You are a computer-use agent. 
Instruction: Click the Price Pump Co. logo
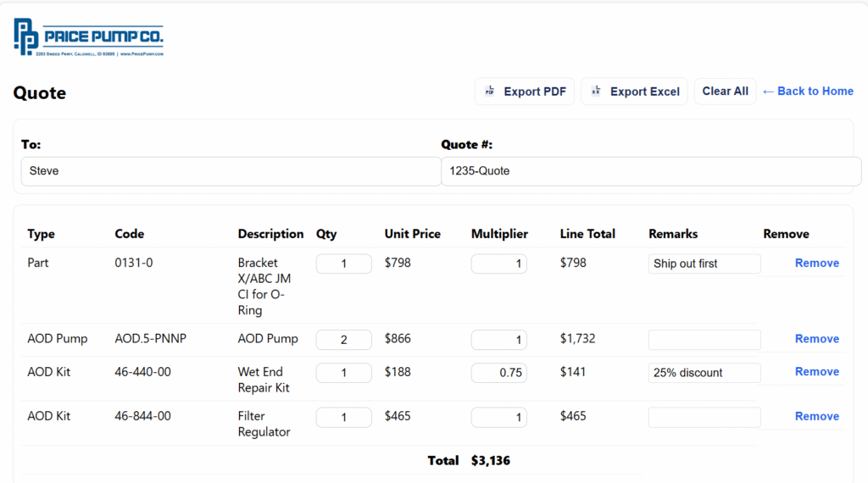tap(88, 38)
